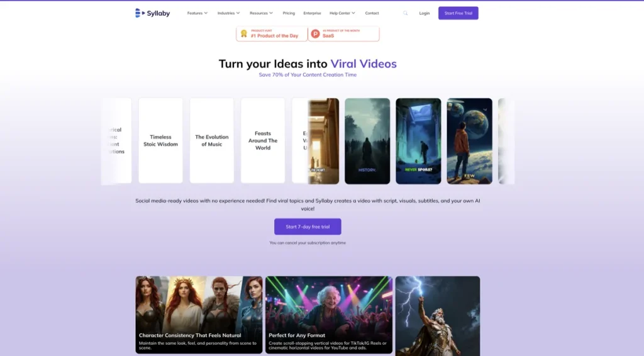Open the temple columns video thumbnail
The height and width of the screenshot is (356, 644).
click(x=324, y=141)
